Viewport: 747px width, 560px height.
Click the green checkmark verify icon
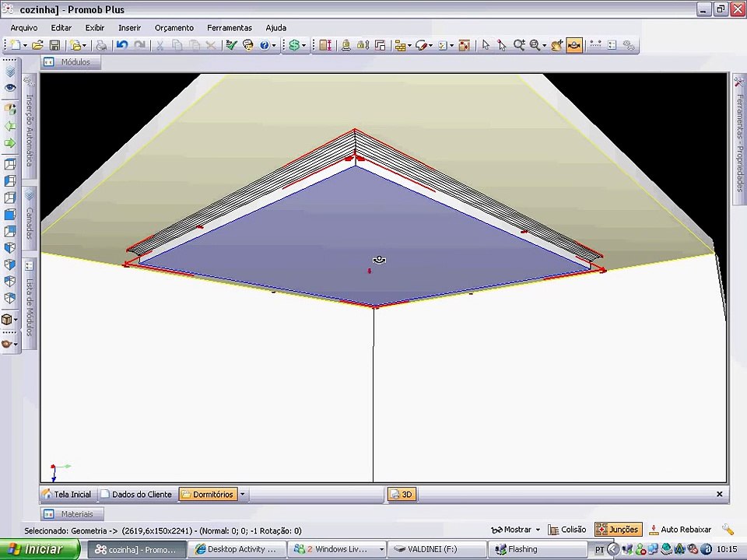pos(231,45)
